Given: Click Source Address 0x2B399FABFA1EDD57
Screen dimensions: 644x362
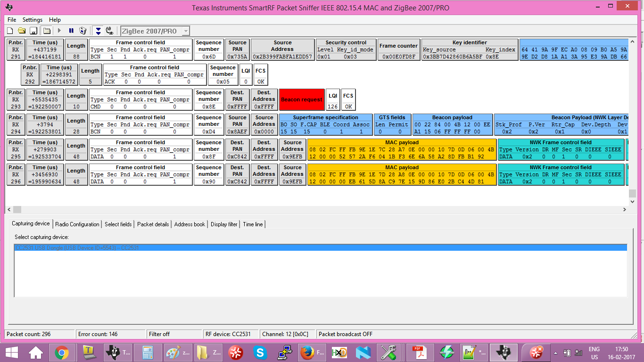Looking at the screenshot, I should 282,49.
